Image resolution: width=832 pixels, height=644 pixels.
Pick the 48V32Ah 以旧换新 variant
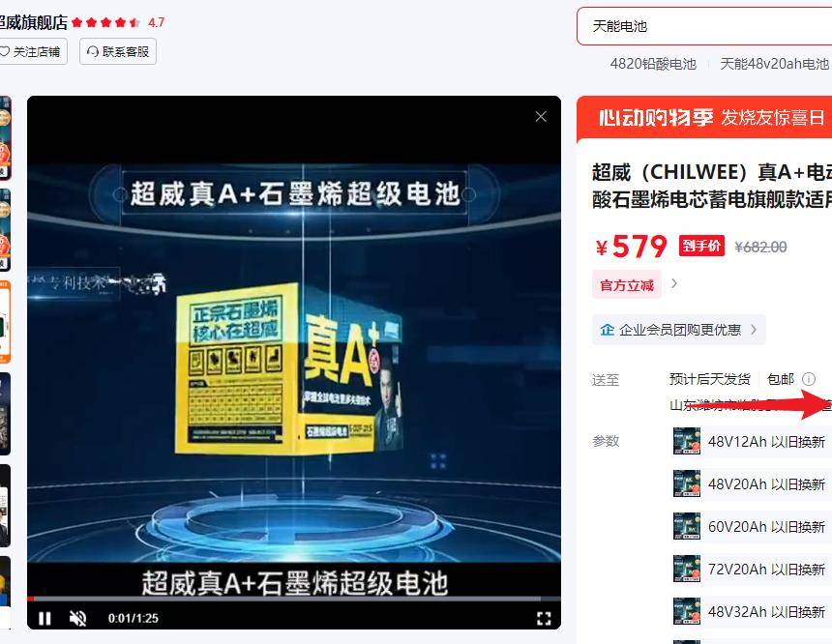(x=751, y=612)
